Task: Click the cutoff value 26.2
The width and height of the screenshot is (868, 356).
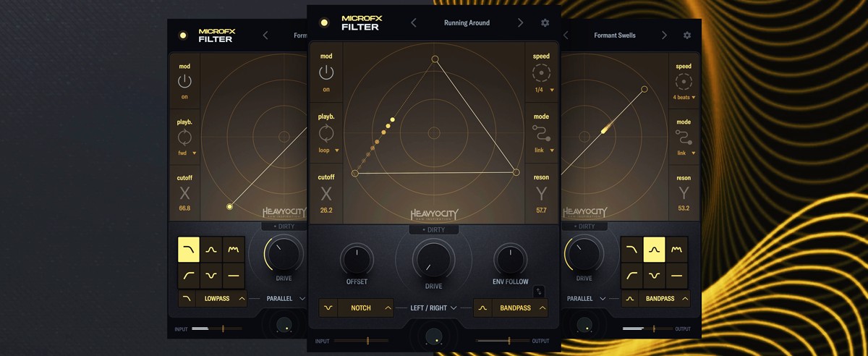Action: 326,211
